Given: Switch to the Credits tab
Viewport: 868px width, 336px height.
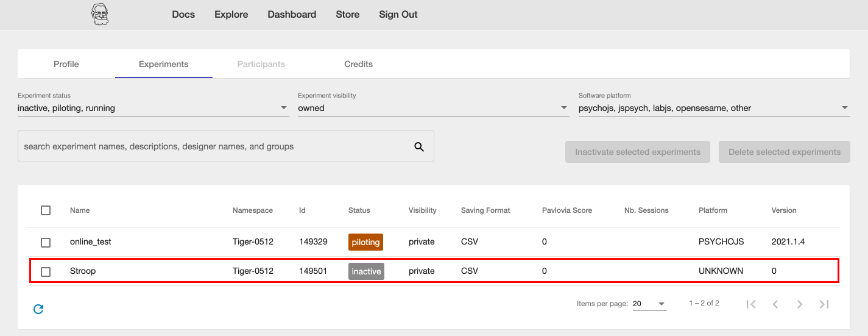Looking at the screenshot, I should (x=358, y=64).
